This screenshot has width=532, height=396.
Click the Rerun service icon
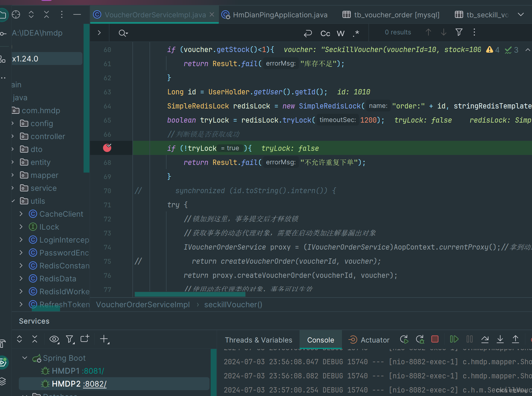point(404,339)
